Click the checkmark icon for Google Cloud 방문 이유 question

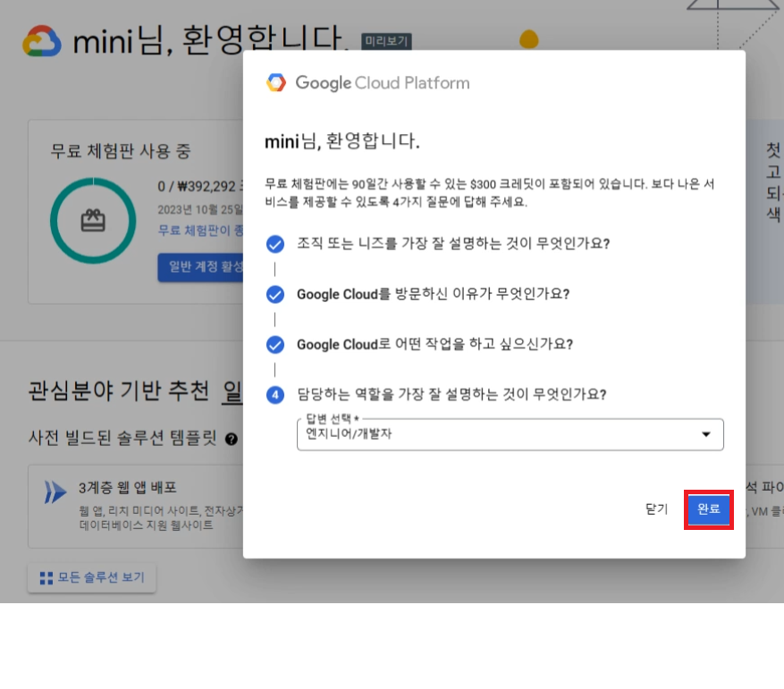pos(275,294)
